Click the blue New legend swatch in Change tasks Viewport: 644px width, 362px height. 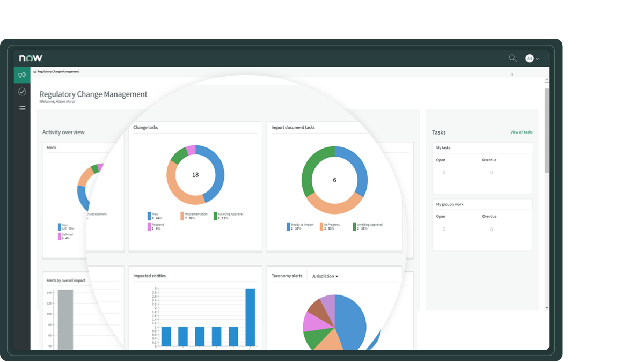coord(149,216)
